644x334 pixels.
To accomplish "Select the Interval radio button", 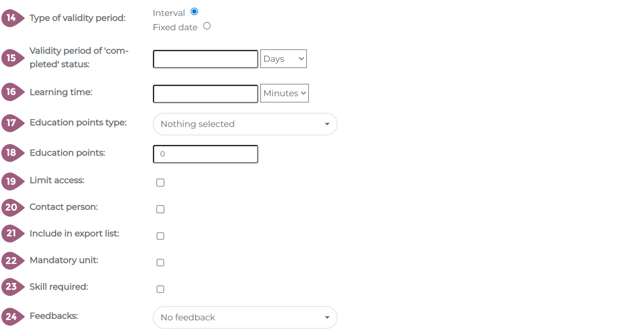I will (x=195, y=12).
